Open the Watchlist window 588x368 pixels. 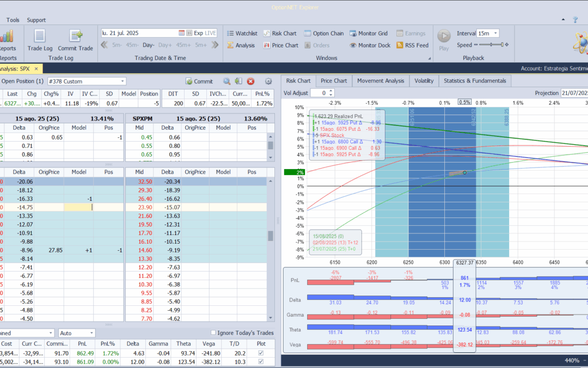pos(242,33)
